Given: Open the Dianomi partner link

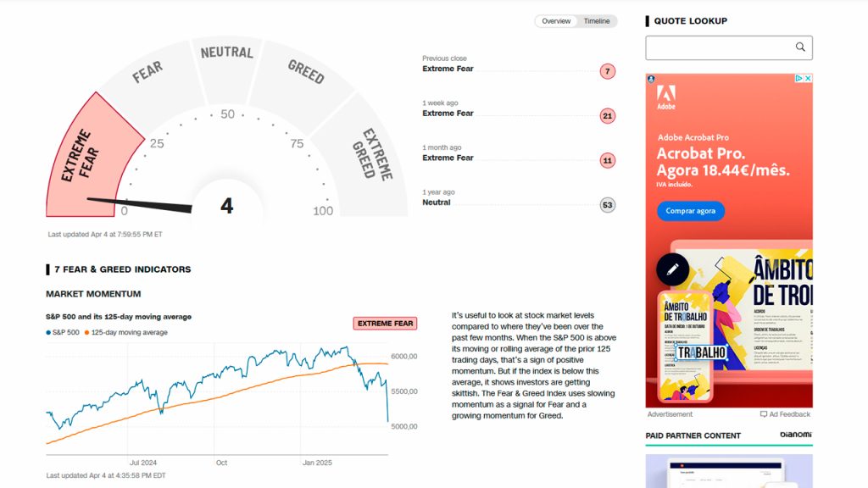Looking at the screenshot, I should click(x=795, y=435).
